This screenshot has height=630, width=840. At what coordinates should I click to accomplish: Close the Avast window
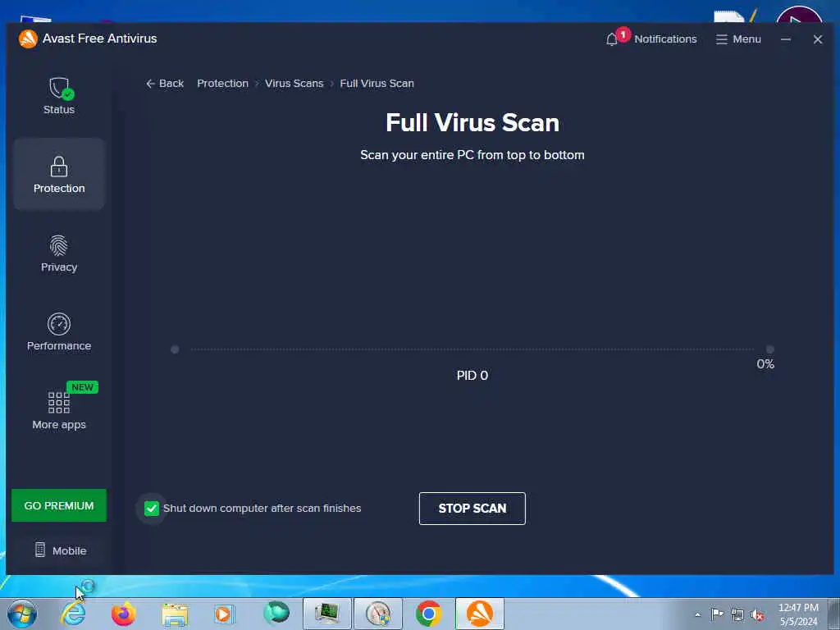point(818,39)
